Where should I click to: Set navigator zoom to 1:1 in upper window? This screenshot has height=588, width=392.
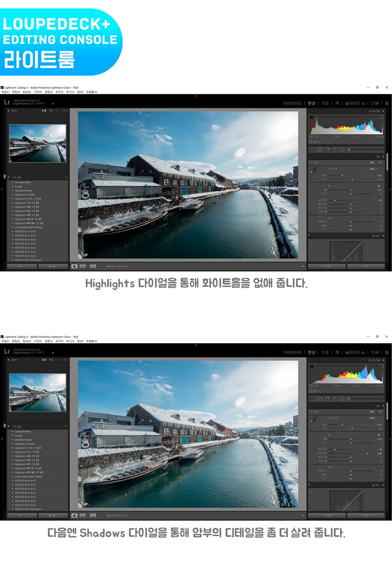57,111
